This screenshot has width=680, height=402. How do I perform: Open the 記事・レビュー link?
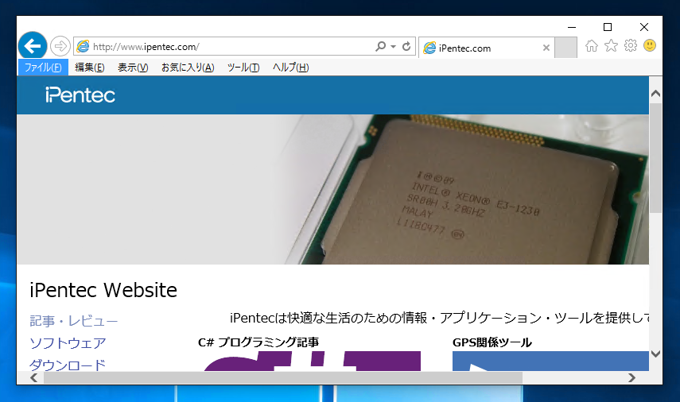(73, 321)
